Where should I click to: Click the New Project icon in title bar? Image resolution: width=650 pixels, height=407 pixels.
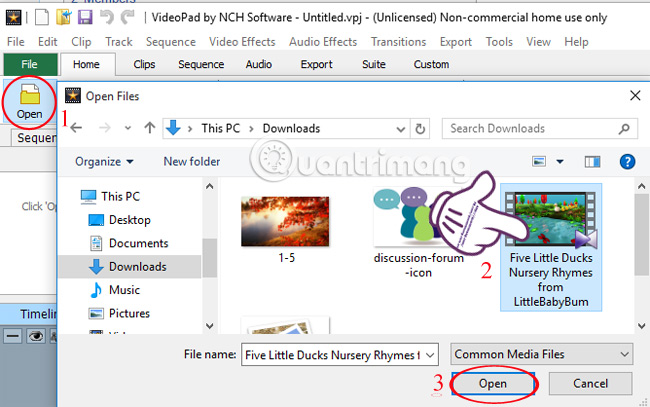tap(42, 17)
